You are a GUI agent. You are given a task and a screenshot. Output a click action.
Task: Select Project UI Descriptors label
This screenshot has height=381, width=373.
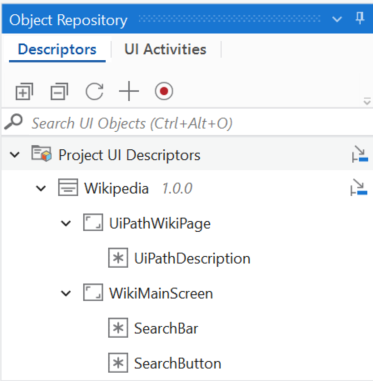coord(129,155)
